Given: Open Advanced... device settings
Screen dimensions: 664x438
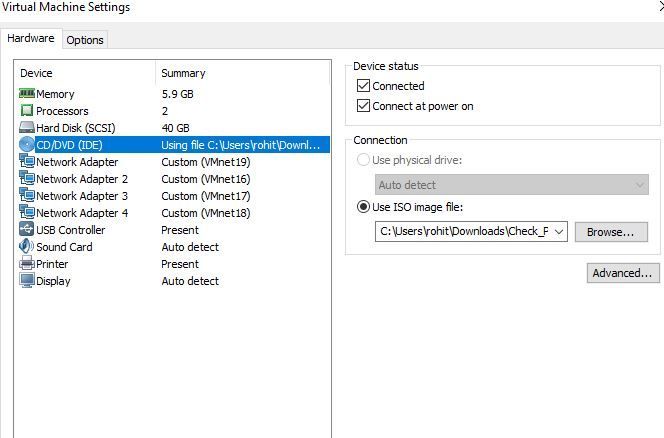Looking at the screenshot, I should (622, 273).
